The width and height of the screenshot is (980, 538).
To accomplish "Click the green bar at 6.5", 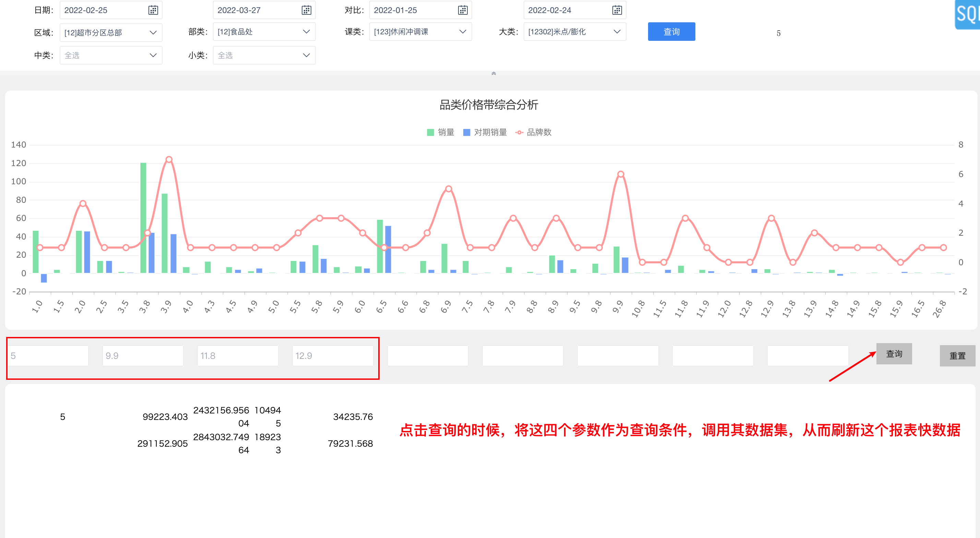I will pos(380,246).
